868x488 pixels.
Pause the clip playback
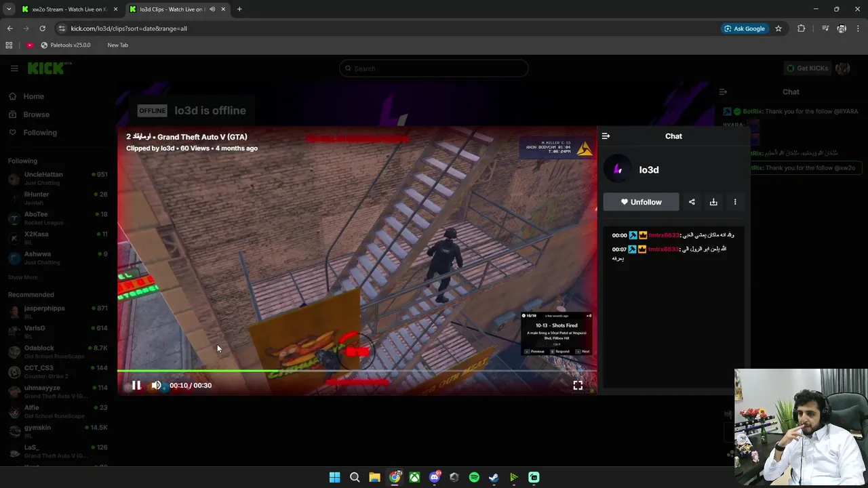tap(136, 385)
